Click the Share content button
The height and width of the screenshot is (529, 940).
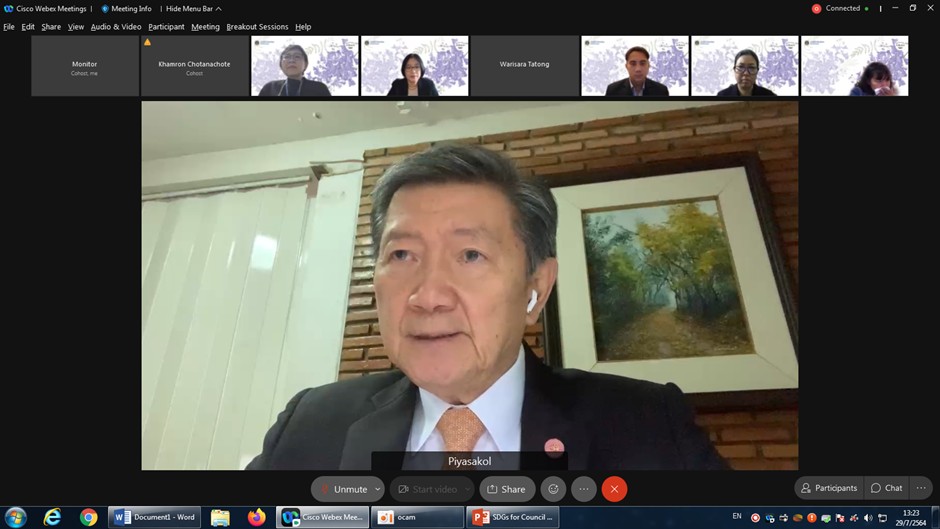click(x=506, y=489)
